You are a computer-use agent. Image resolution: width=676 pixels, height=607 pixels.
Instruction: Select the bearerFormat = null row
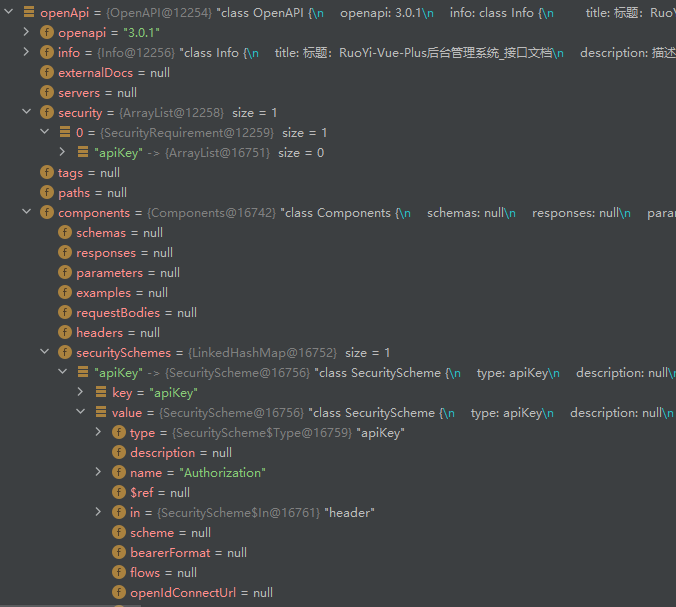pos(338,552)
